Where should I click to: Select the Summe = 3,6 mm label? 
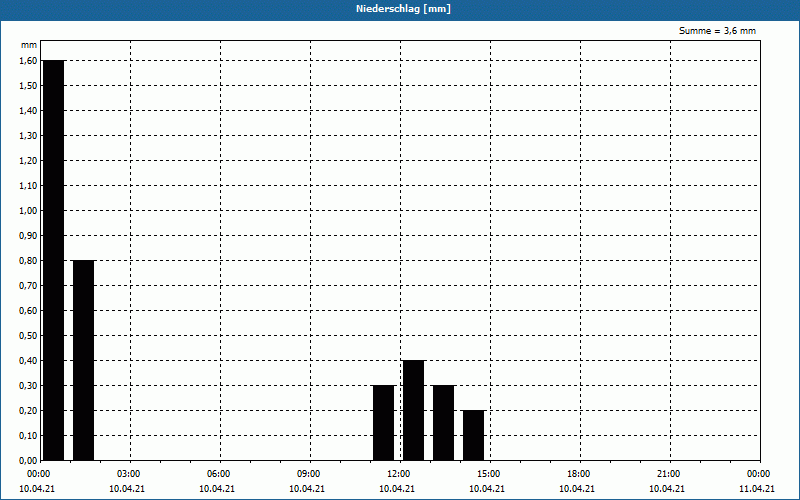pyautogui.click(x=717, y=31)
